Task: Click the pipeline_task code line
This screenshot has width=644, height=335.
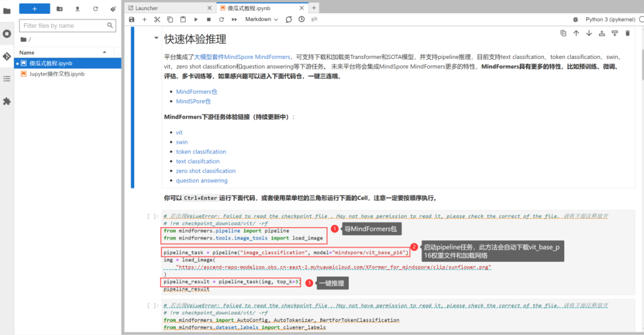Action: (286, 253)
